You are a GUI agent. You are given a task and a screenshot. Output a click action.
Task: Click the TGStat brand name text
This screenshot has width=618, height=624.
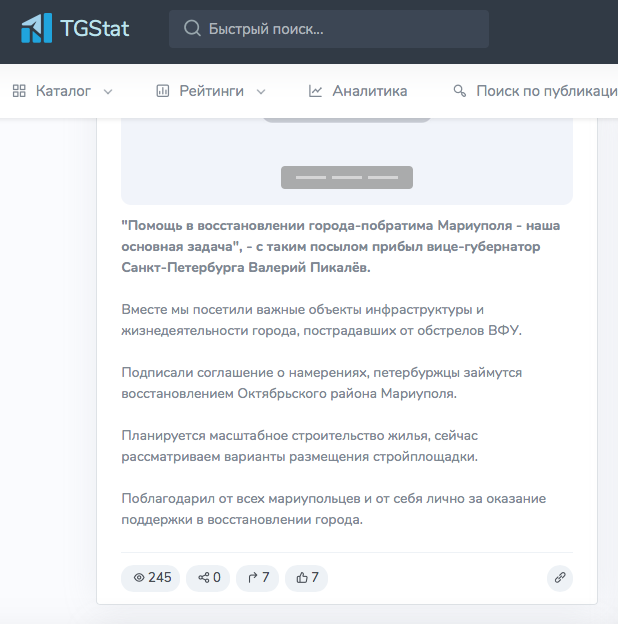click(100, 28)
